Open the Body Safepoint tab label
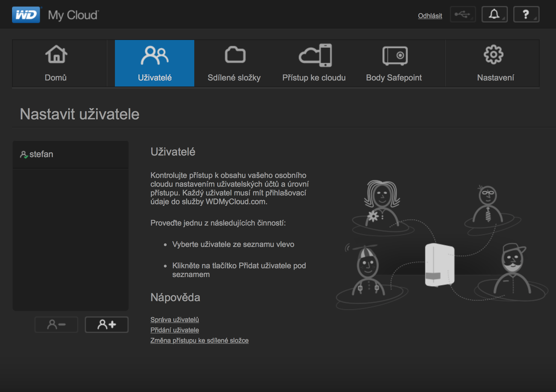The image size is (556, 392). pyautogui.click(x=393, y=78)
